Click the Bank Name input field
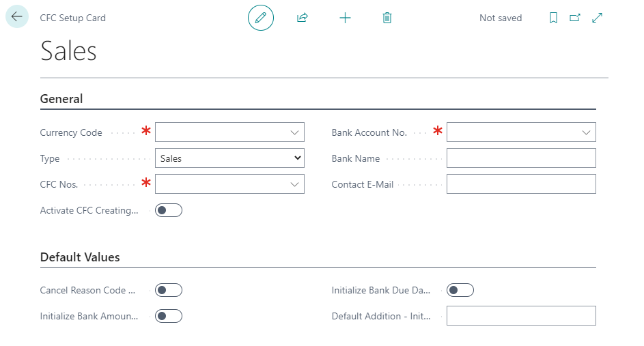This screenshot has height=346, width=644. pyautogui.click(x=521, y=158)
